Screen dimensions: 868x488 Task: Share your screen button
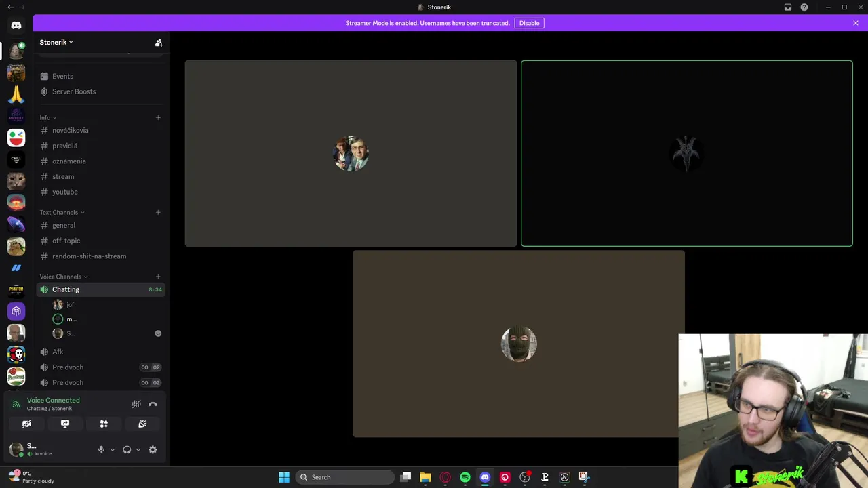tap(65, 424)
